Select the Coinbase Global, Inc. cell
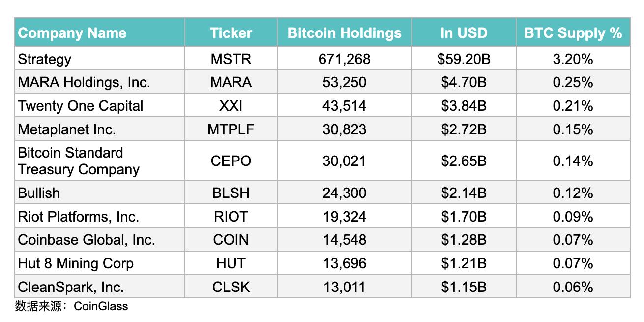644x322 pixels. tap(87, 240)
